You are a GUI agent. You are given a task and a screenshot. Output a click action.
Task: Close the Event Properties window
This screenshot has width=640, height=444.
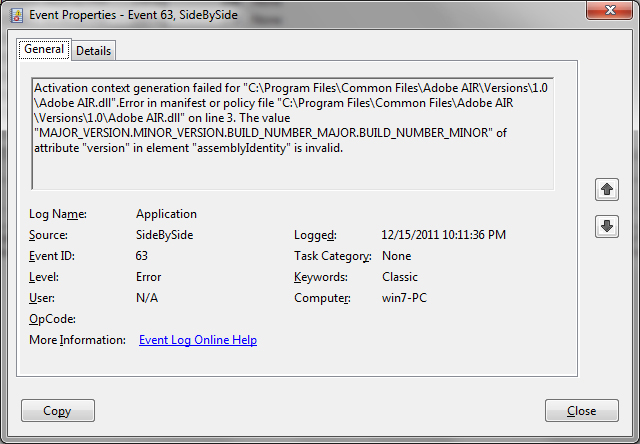610,10
